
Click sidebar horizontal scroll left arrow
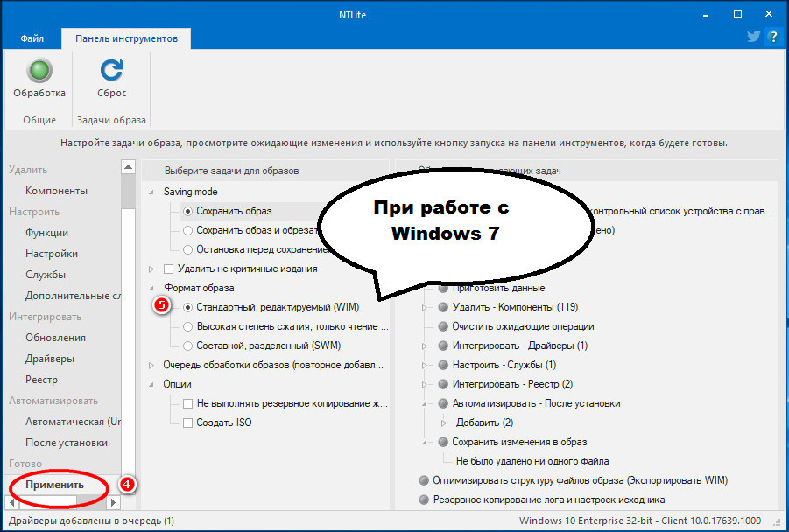[x=11, y=502]
